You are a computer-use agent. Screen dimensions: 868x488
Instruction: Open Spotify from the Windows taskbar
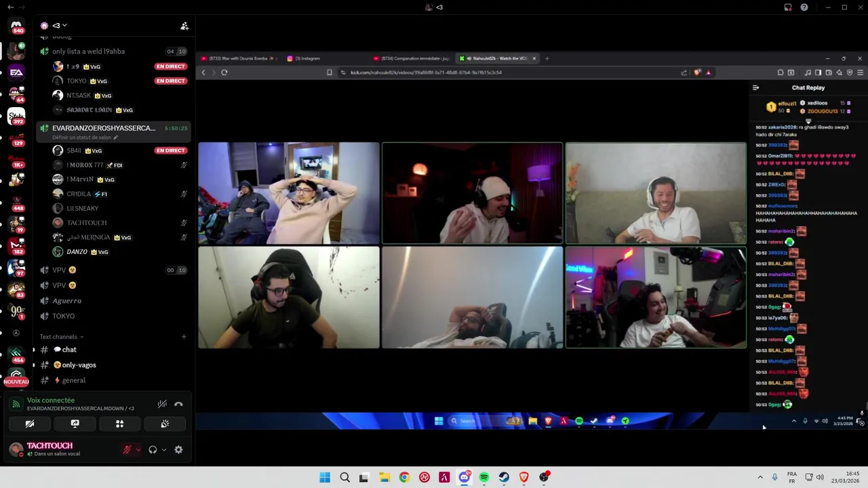(x=484, y=477)
